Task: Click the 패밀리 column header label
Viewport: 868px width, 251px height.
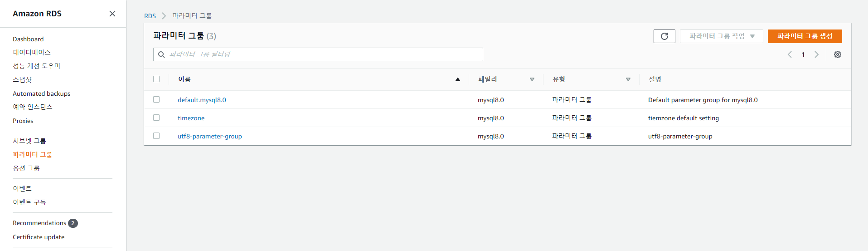Action: tap(488, 79)
